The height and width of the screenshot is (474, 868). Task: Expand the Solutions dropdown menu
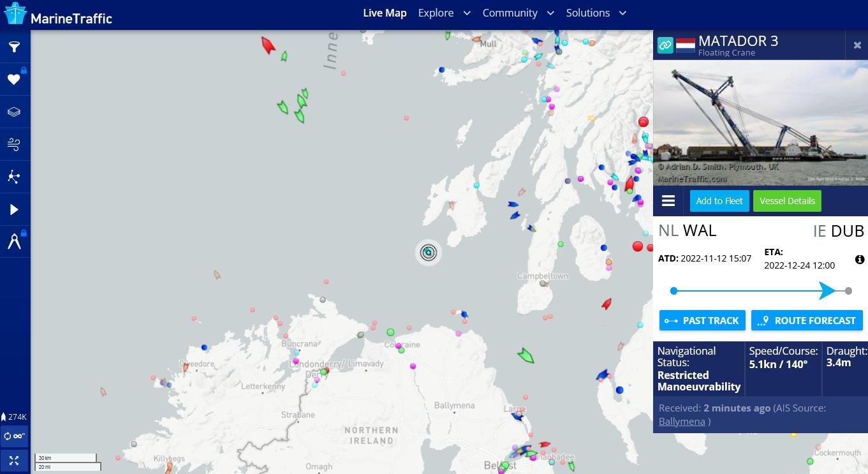click(596, 13)
